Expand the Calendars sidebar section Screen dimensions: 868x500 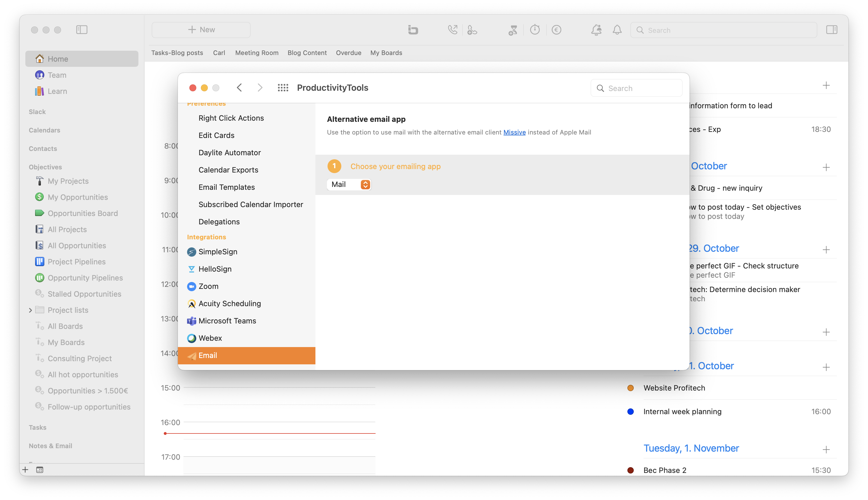pos(44,130)
